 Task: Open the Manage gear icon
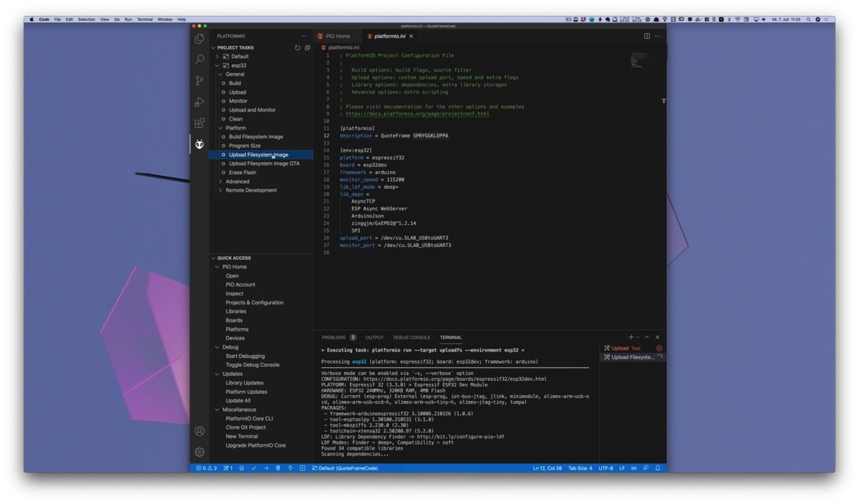click(x=200, y=452)
